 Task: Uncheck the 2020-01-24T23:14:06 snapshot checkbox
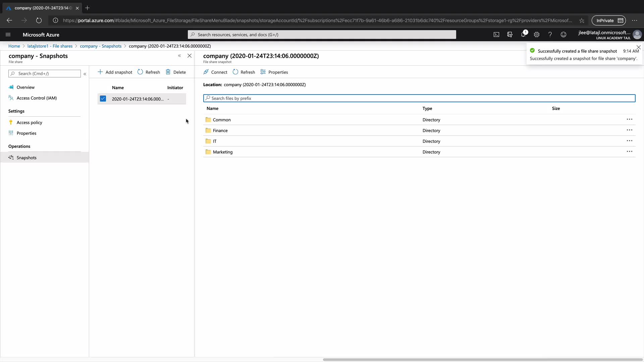click(x=103, y=99)
